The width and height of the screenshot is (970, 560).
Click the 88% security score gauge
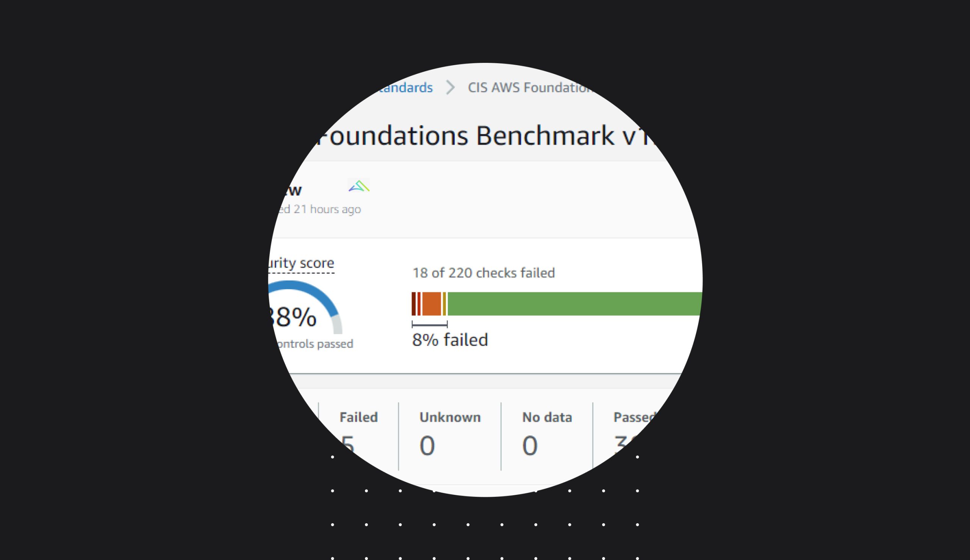coord(304,308)
